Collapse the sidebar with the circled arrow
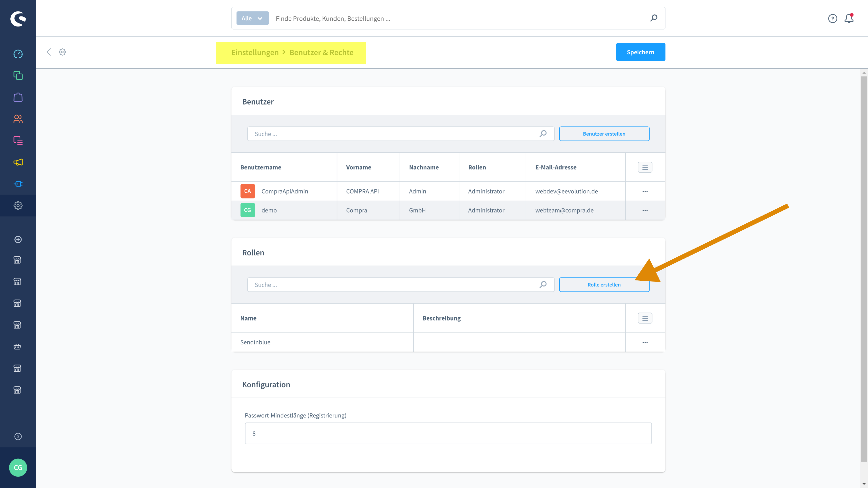Image resolution: width=868 pixels, height=488 pixels. [x=18, y=436]
